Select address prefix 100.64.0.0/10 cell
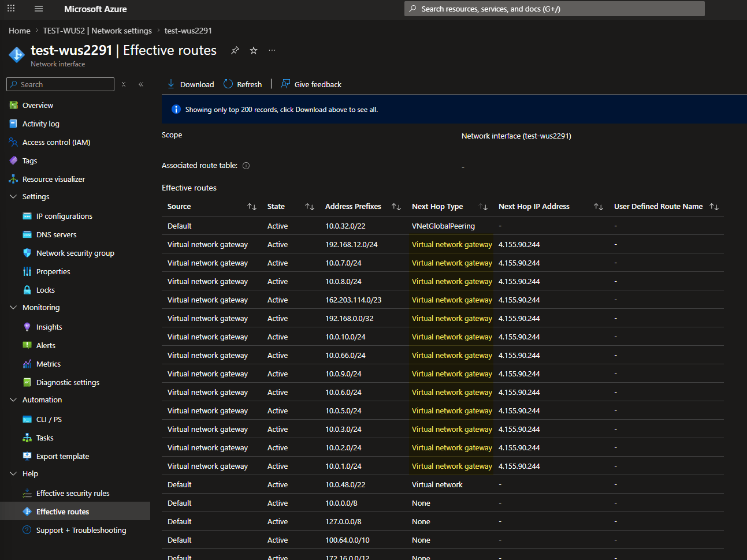This screenshot has height=560, width=747. (347, 540)
